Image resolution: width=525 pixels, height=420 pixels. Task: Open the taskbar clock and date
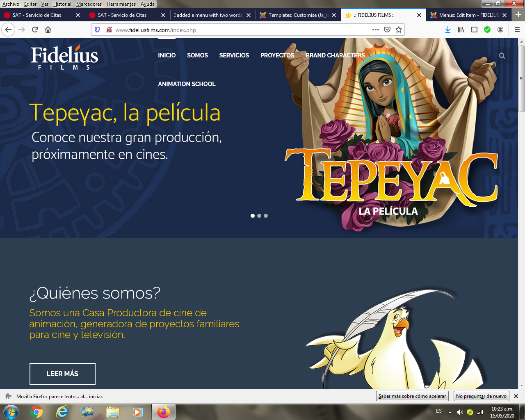click(502, 412)
